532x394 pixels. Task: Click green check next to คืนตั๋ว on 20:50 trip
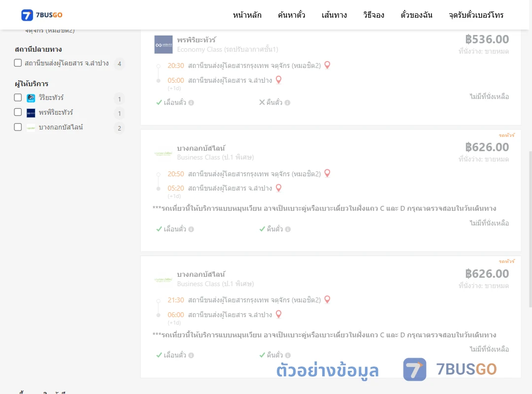coord(262,229)
